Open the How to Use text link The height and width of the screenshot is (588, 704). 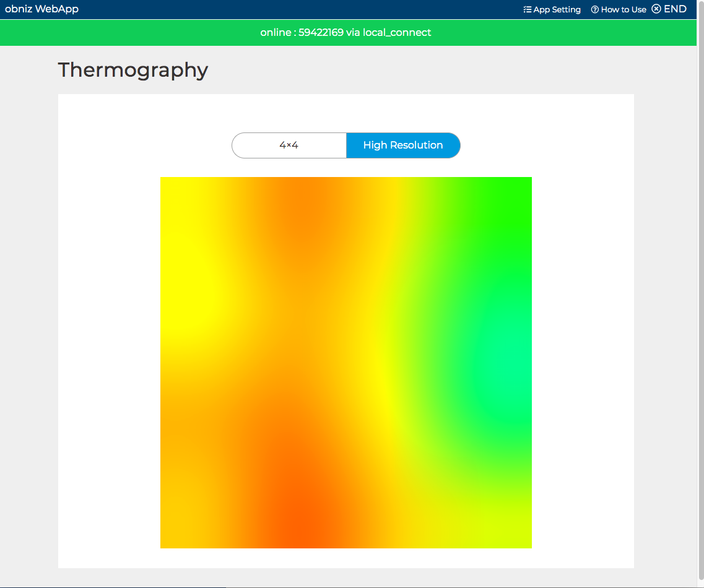pyautogui.click(x=624, y=10)
